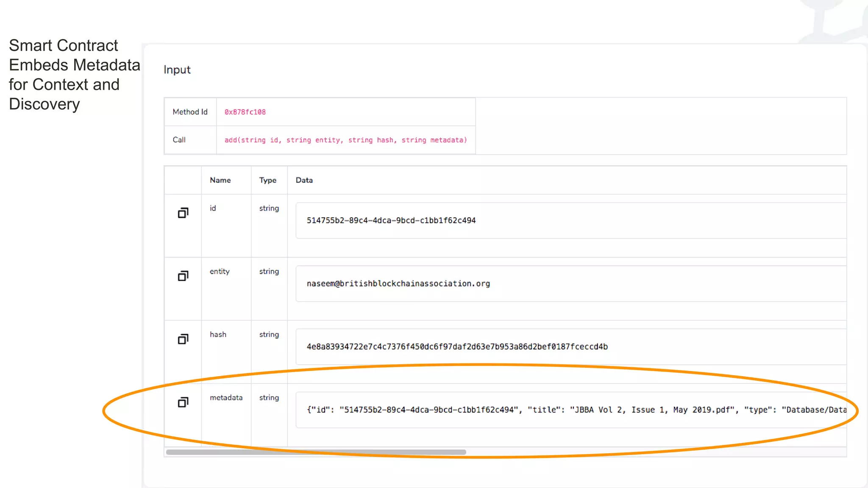The width and height of the screenshot is (868, 488).
Task: Click the entity name cell
Action: 219,271
